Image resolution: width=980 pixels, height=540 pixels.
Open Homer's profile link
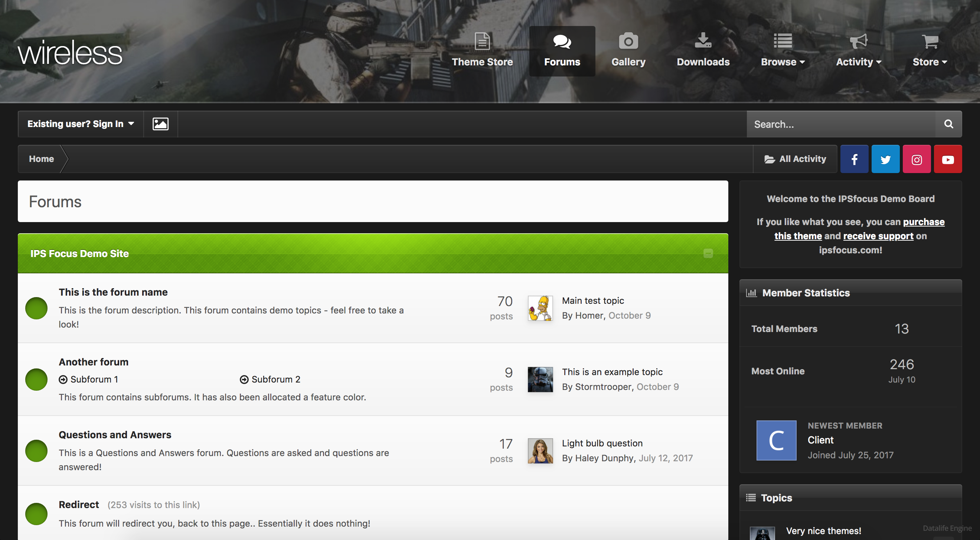coord(589,315)
